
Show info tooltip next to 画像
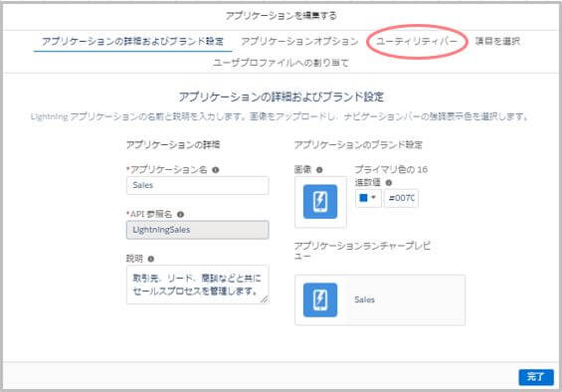click(319, 170)
